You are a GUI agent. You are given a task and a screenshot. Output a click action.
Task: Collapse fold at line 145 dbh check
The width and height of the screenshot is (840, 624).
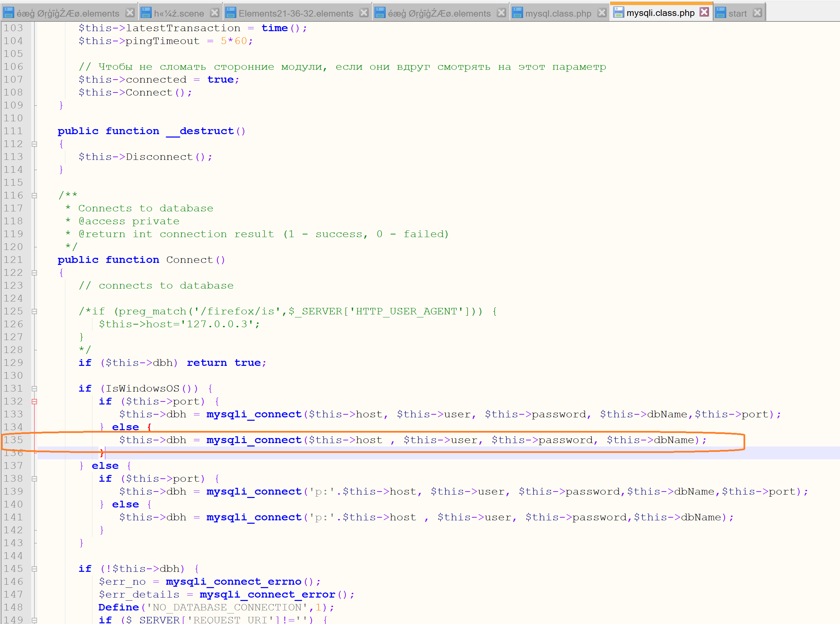(34, 569)
